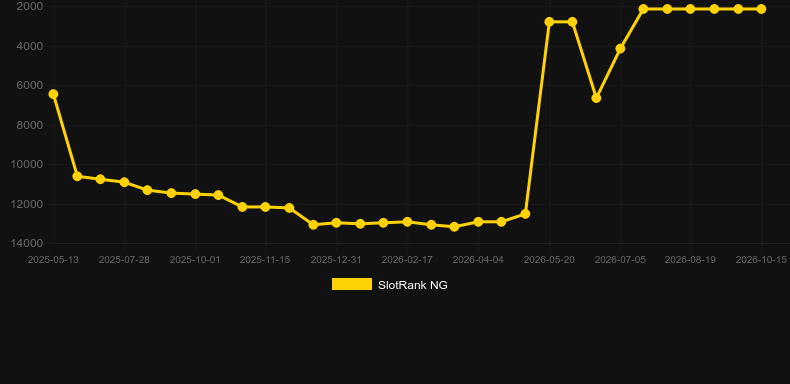Image resolution: width=790 pixels, height=384 pixels.
Task: Click the 2026-07-05 x-axis label
Action: [x=620, y=260]
